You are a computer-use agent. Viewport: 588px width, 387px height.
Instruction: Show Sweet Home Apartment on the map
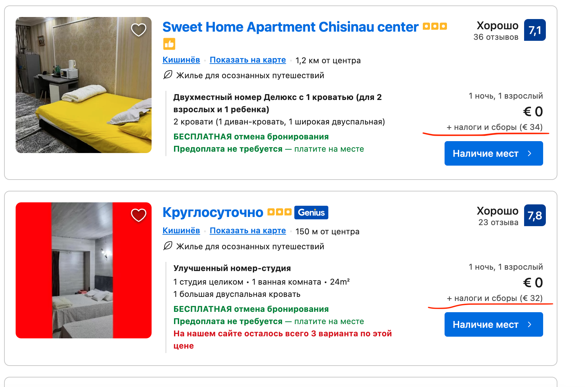point(247,60)
